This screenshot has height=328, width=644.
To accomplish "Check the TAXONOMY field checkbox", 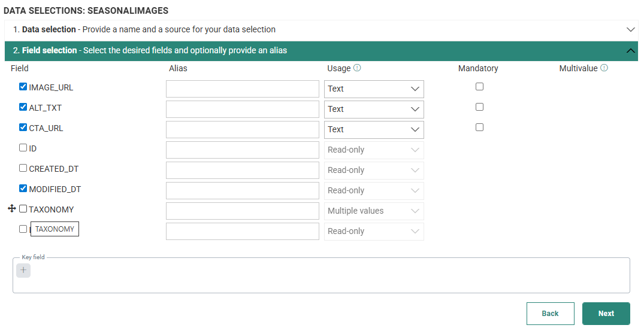I will pos(23,209).
